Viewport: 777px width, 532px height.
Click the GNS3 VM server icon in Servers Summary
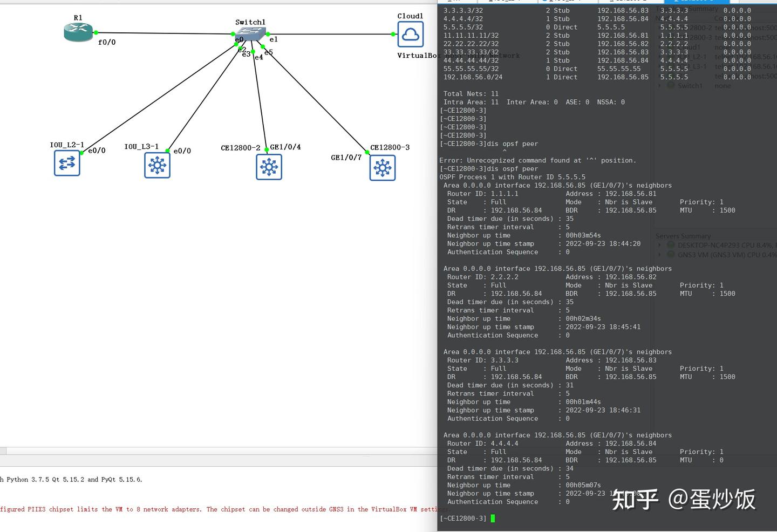(x=670, y=254)
